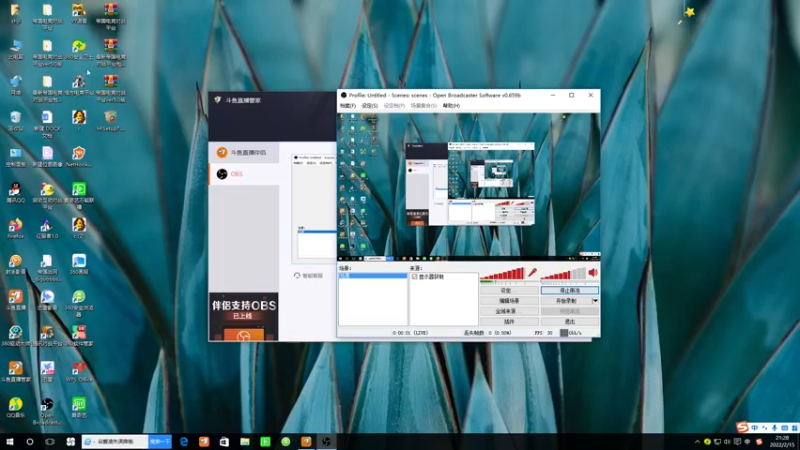This screenshot has height=450, width=800.
Task: Open the 设定 settings button in OBS
Action: coord(509,290)
